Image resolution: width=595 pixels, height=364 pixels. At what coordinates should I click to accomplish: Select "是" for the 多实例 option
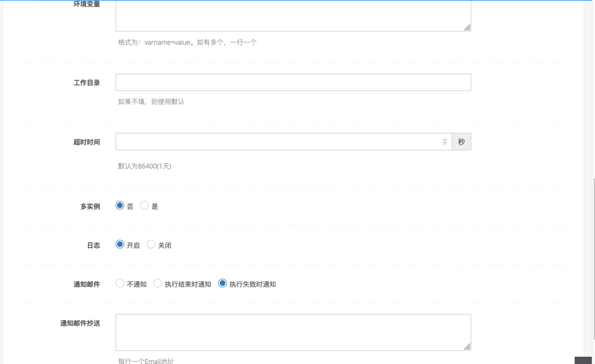coord(144,206)
